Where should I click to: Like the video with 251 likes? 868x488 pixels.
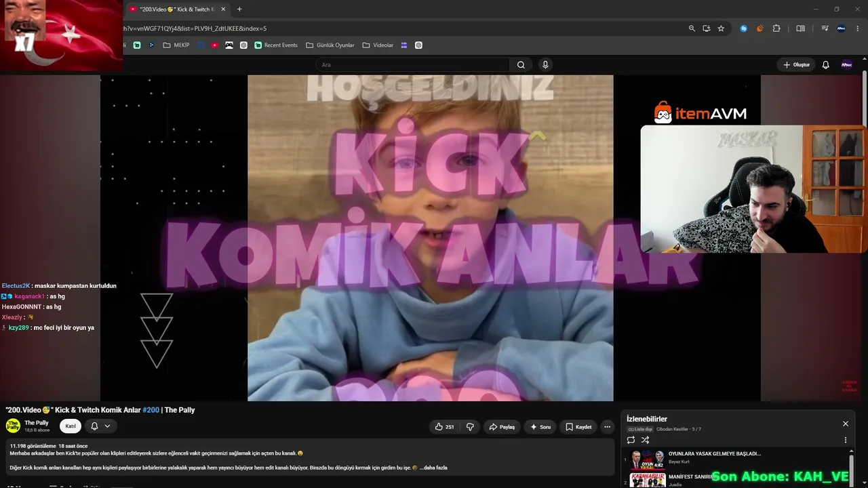(444, 427)
